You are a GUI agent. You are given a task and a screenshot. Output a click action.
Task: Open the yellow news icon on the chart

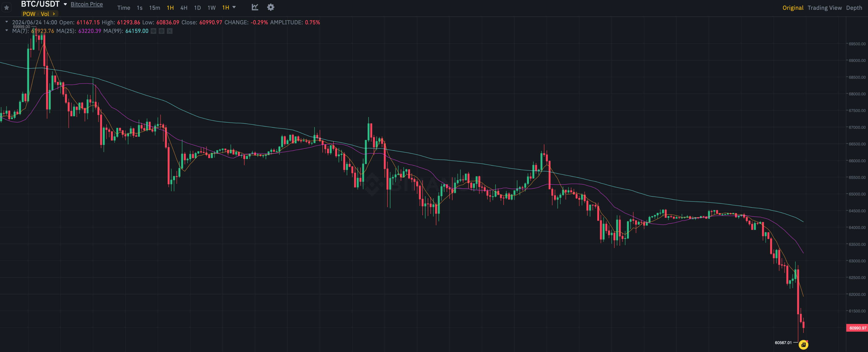pyautogui.click(x=803, y=345)
